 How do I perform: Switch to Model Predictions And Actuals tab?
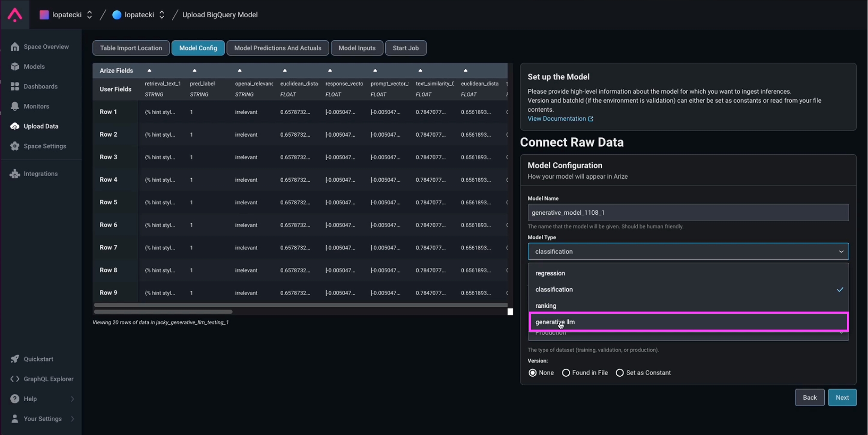277,48
